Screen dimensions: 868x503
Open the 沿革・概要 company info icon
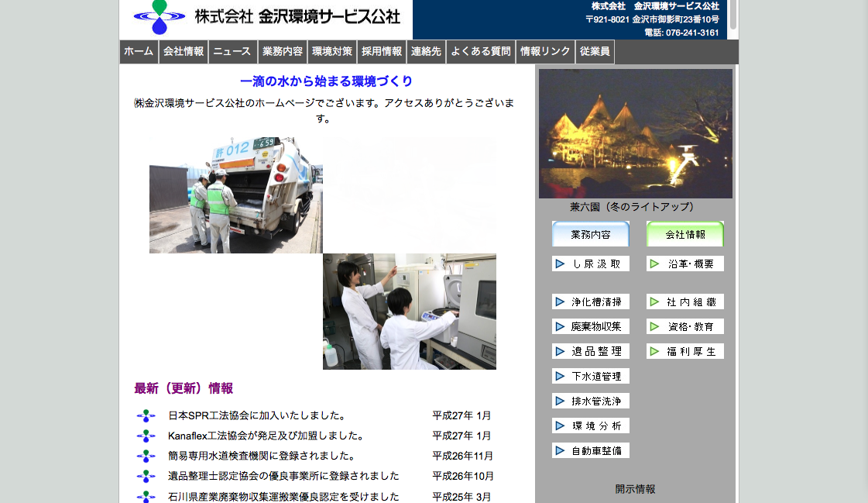pos(684,263)
